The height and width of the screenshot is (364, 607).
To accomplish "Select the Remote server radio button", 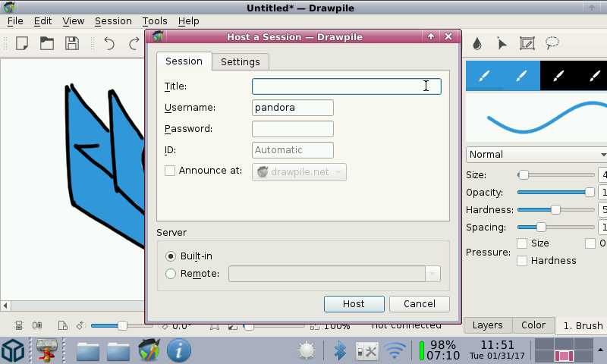I will [171, 274].
